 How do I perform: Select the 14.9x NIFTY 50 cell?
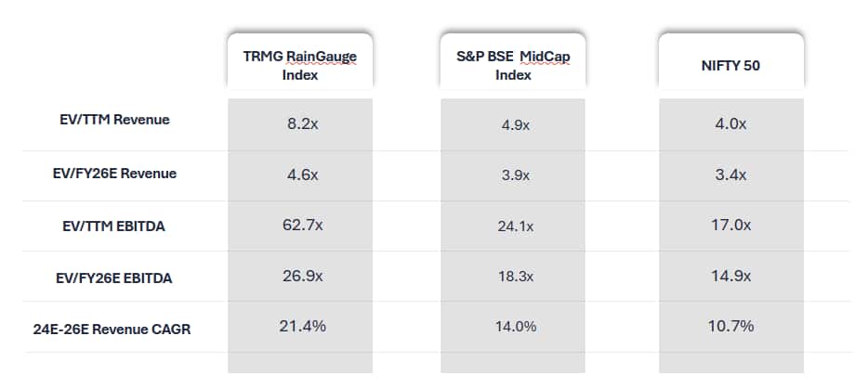[730, 277]
